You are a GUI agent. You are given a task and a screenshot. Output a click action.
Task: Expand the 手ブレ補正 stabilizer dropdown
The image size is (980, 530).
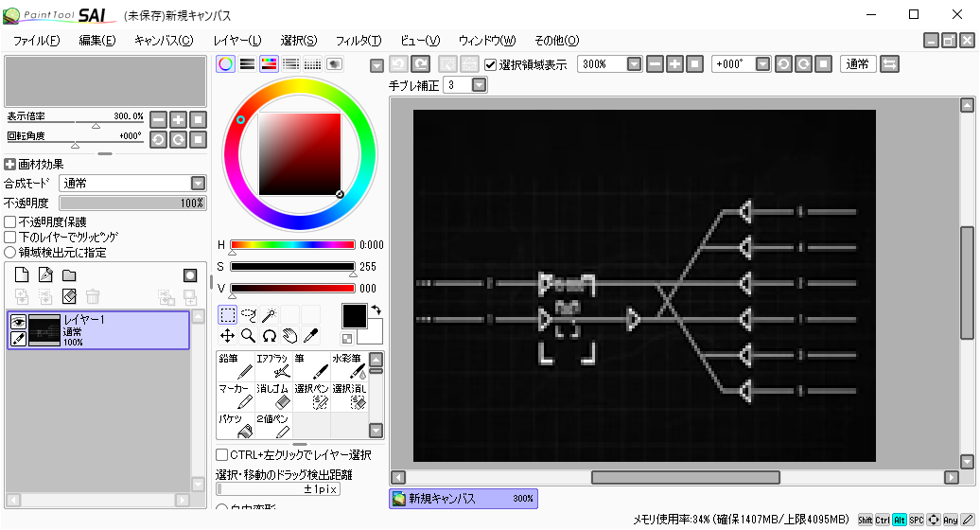[x=479, y=85]
